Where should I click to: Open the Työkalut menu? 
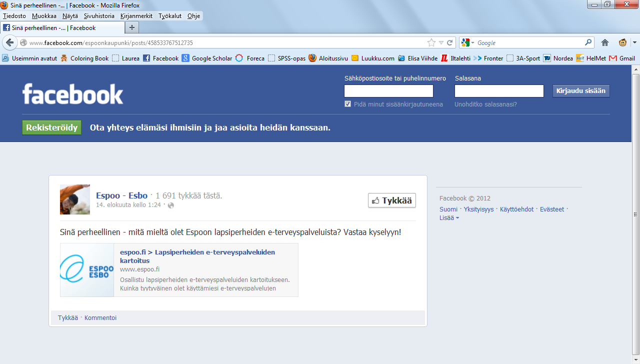tap(170, 16)
